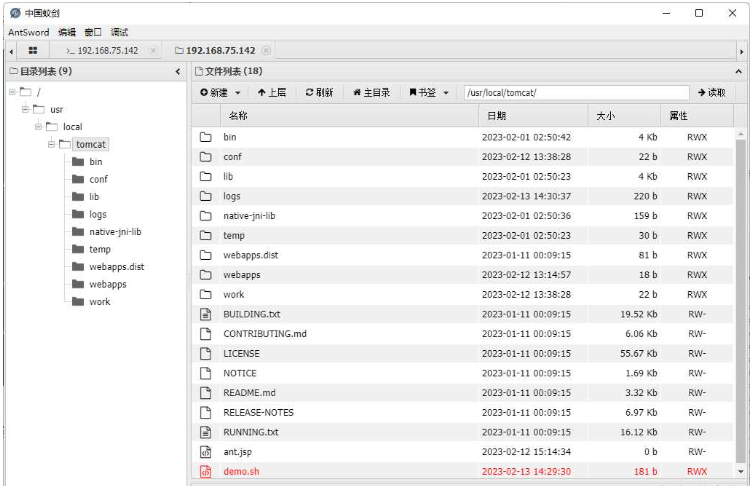Click the RELEASE-NOTES file icon

click(206, 413)
